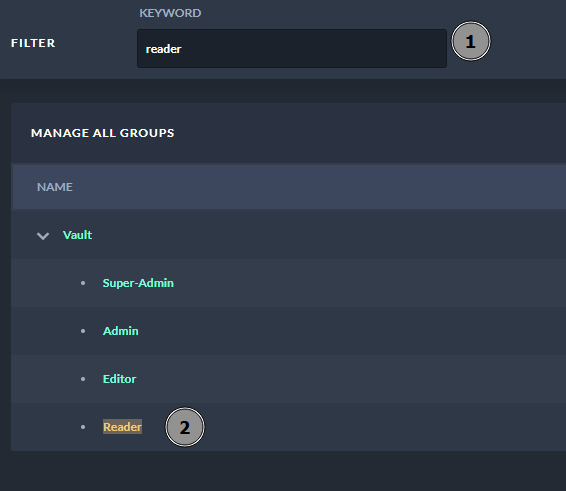Click the bullet beside Reader
566x491 pixels.
coord(83,427)
